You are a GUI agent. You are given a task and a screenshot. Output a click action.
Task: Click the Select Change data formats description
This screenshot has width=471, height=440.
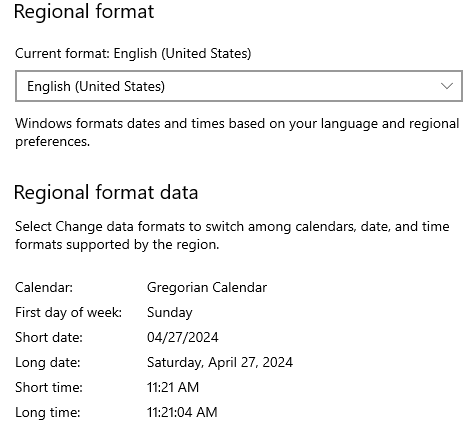click(232, 235)
